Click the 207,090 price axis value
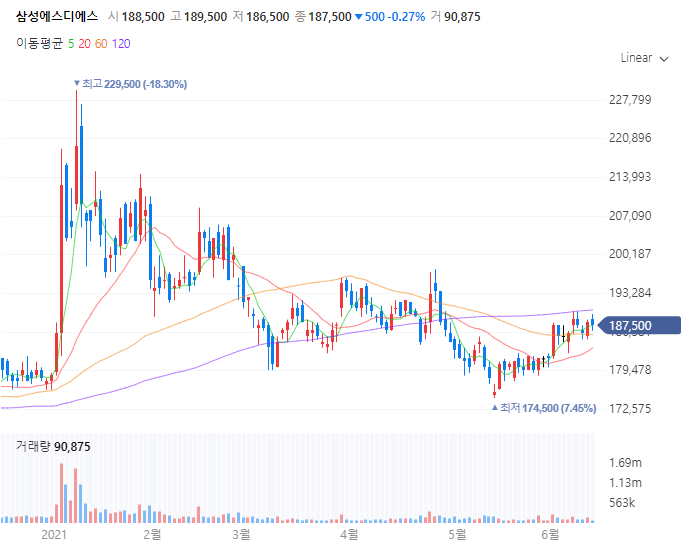688x554 pixels. coord(630,216)
